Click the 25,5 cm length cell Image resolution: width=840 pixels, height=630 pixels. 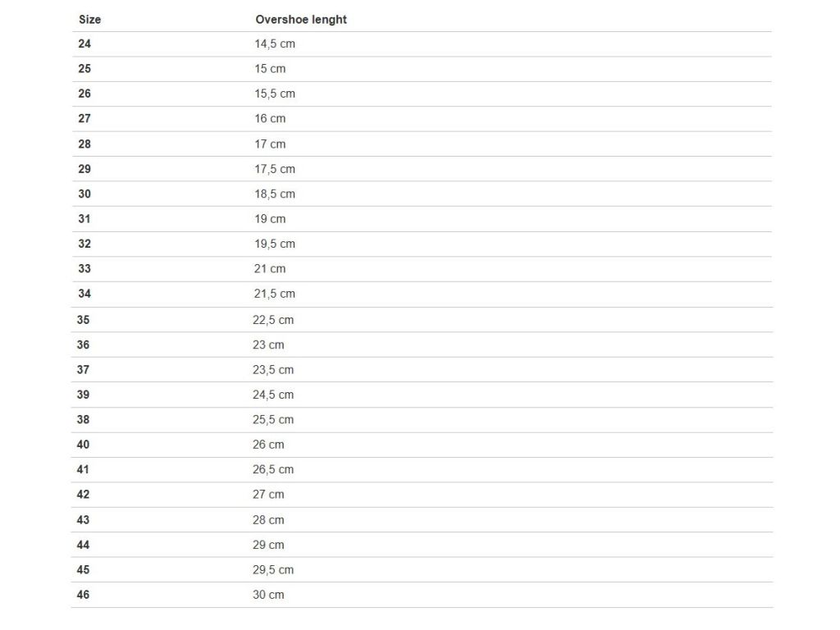click(272, 419)
